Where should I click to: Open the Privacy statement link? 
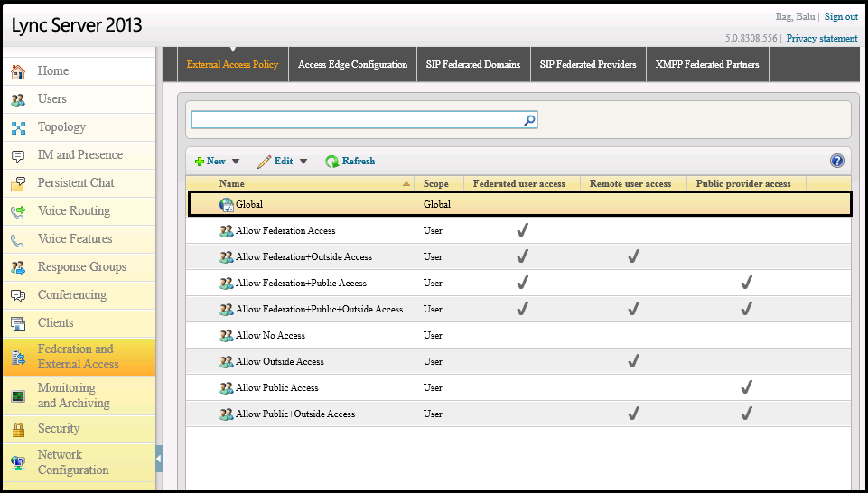[822, 38]
